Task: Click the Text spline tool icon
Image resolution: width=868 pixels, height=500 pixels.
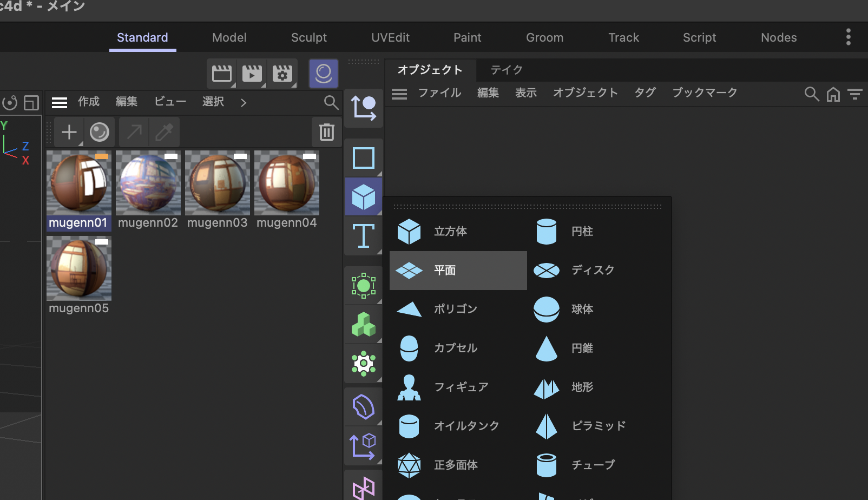Action: (363, 236)
